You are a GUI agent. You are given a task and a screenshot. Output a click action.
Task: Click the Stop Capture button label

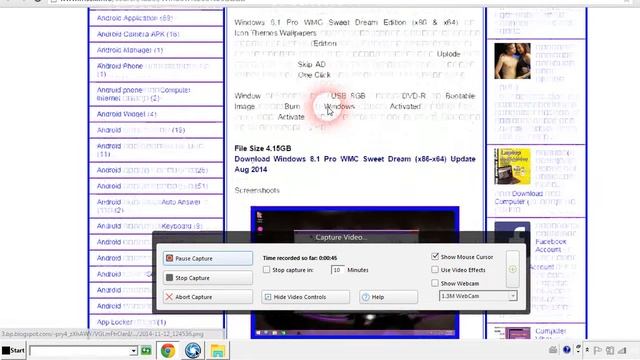click(x=192, y=278)
